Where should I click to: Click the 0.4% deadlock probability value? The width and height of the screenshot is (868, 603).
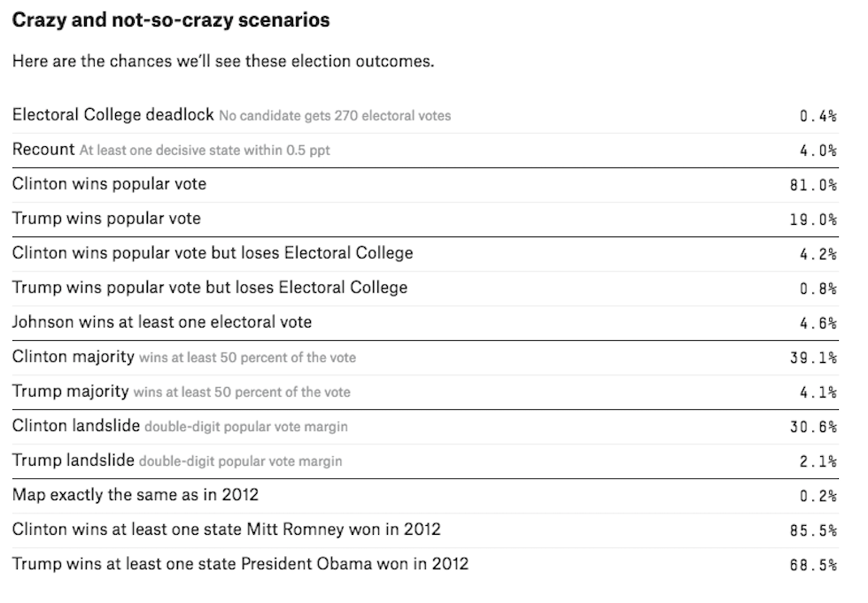point(818,116)
